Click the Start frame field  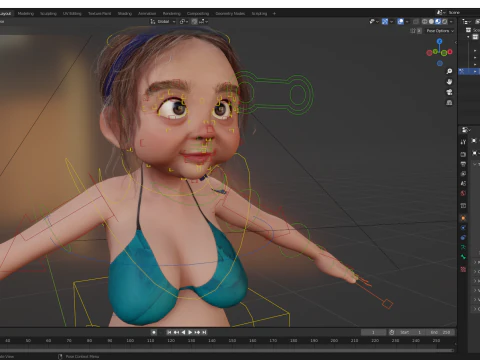coord(410,332)
